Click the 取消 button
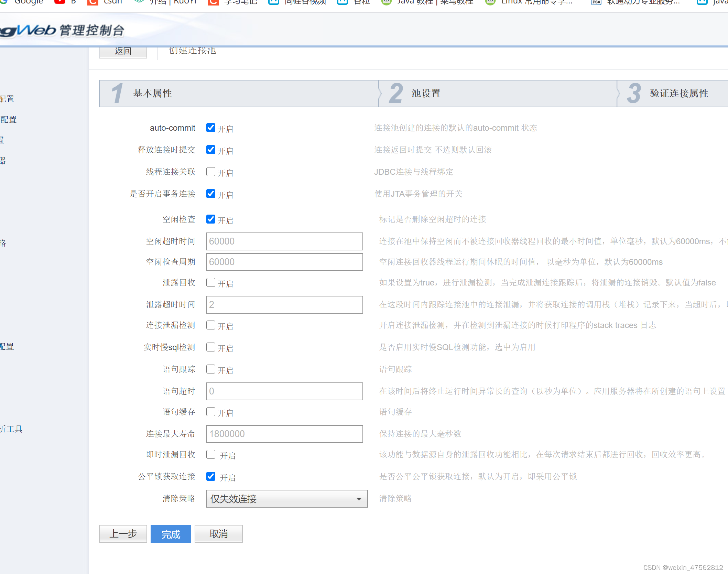Image resolution: width=728 pixels, height=574 pixels. coord(219,534)
